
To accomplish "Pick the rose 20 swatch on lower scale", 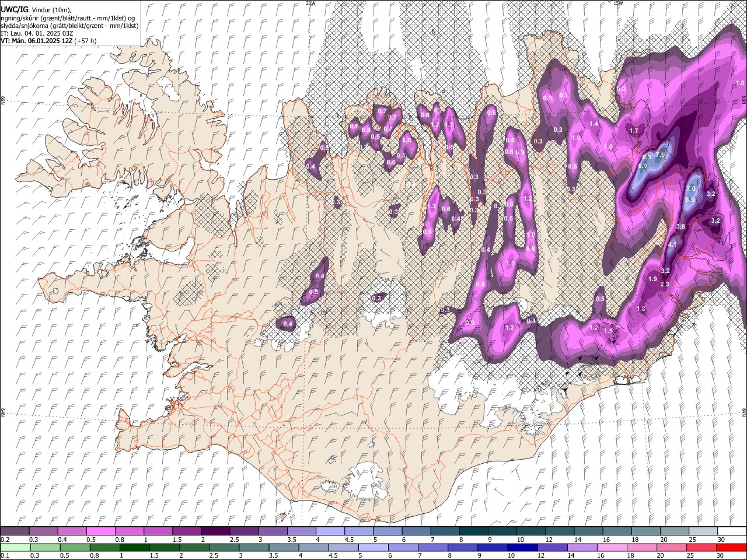I will tap(671, 548).
